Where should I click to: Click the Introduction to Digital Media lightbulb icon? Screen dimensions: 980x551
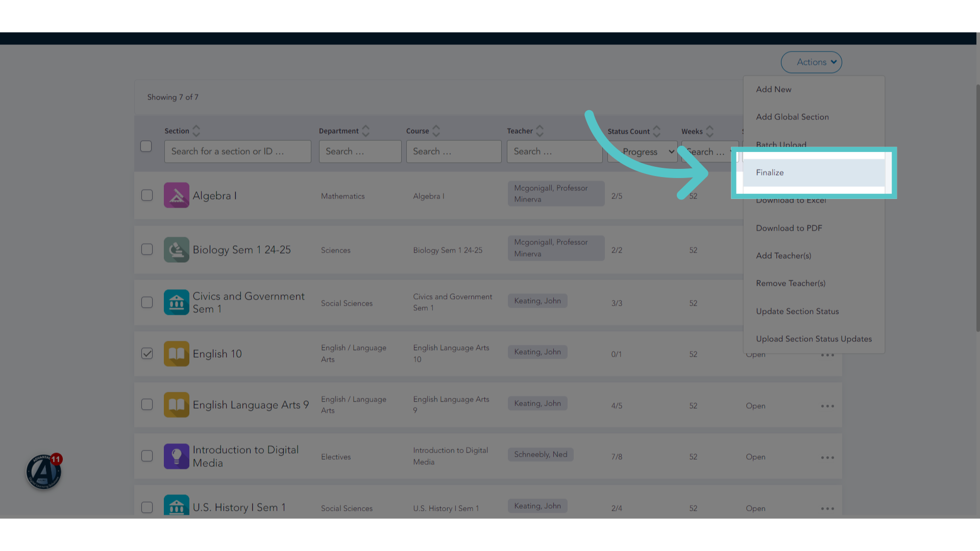click(x=177, y=456)
